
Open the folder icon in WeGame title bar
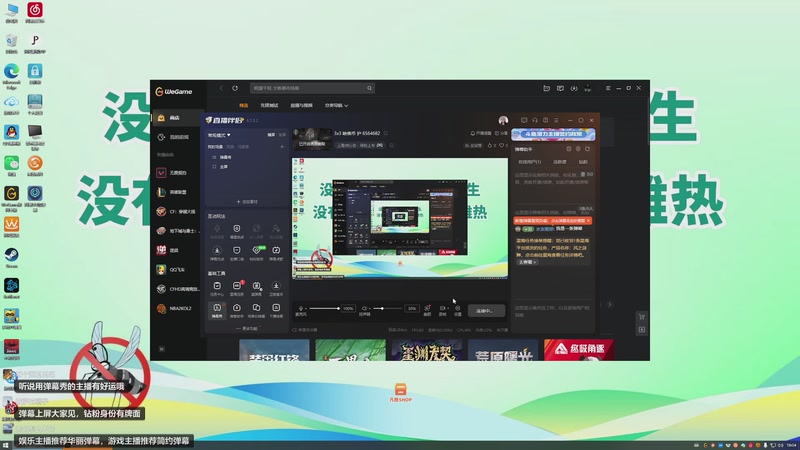546,88
